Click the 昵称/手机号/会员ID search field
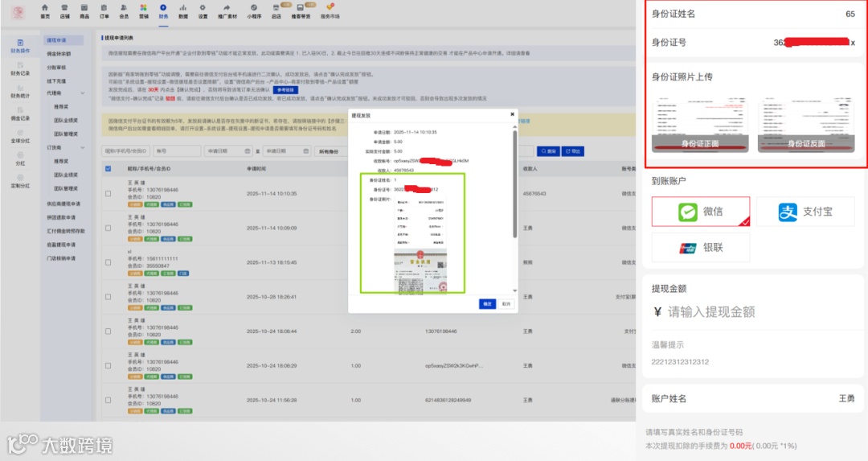Screen dimensions: 868x461 point(125,151)
